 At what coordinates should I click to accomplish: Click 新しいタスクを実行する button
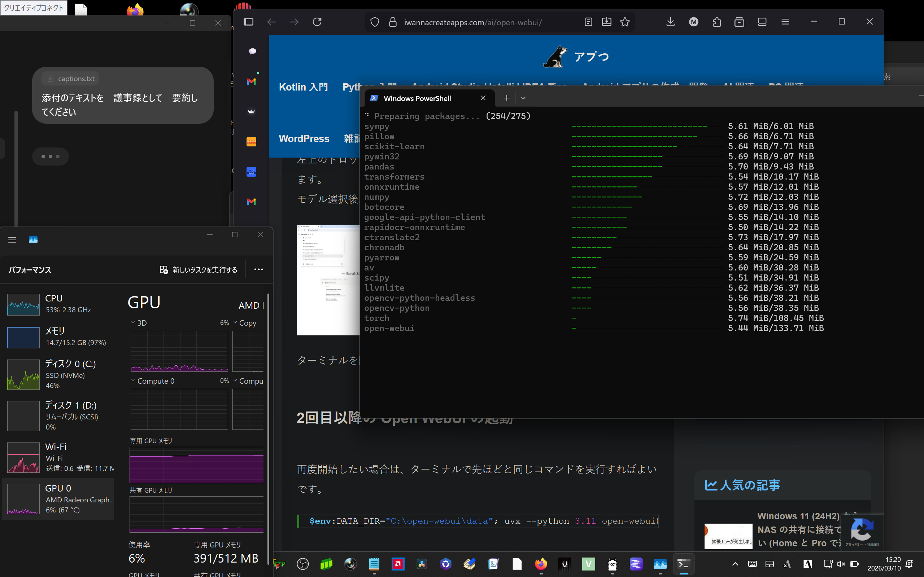pos(199,270)
